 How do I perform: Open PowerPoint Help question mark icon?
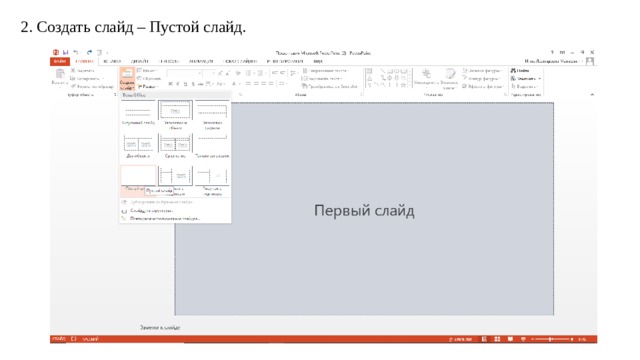tap(552, 53)
